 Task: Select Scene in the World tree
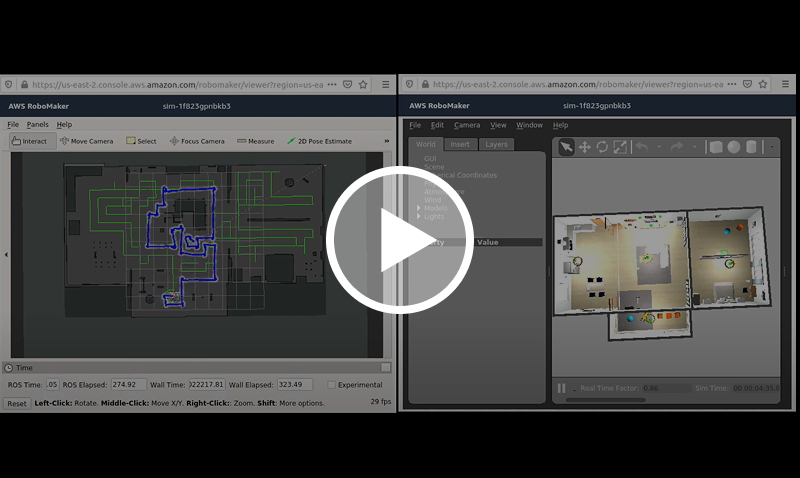tap(434, 167)
